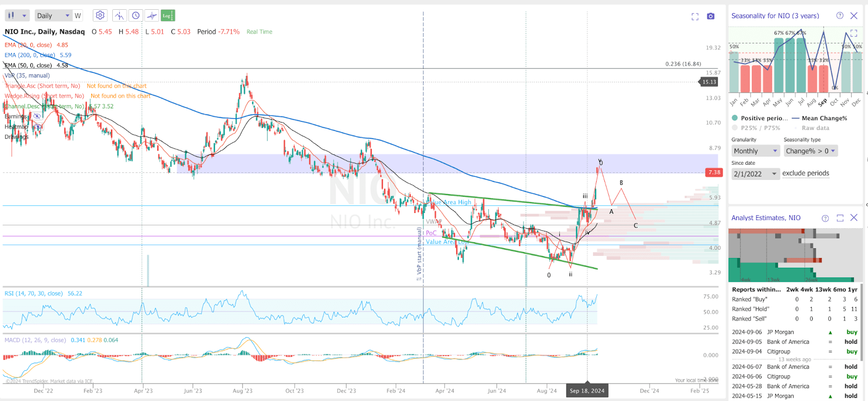868x401 pixels.
Task: Click the 0.236 (16.84) Fibonacci level label
Action: [683, 64]
